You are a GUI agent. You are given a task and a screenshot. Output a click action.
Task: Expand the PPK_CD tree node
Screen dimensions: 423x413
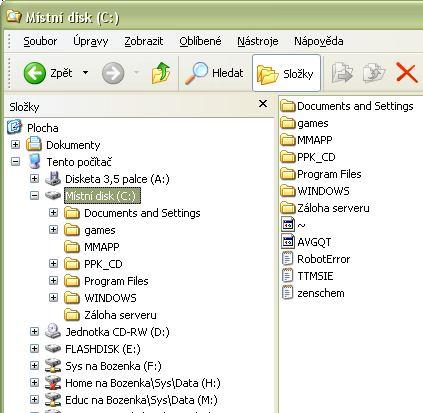53,264
